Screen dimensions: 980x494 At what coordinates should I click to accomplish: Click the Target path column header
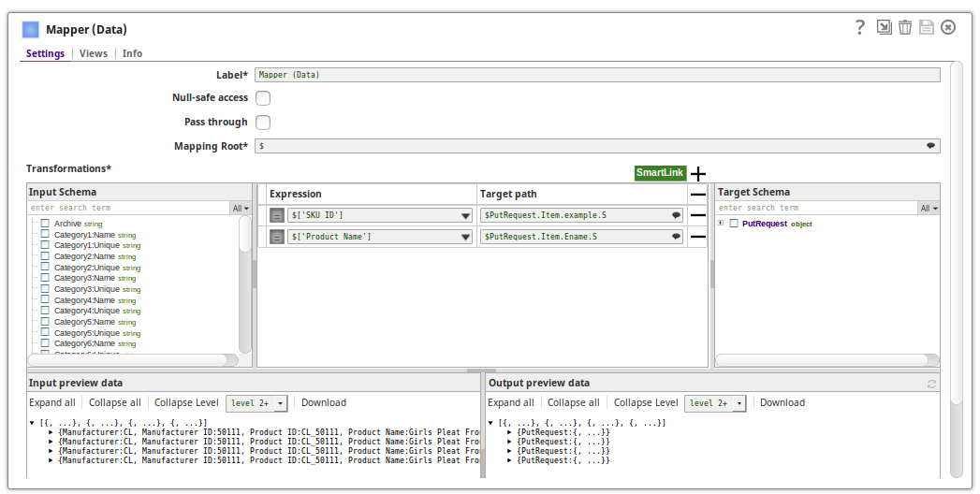coord(508,195)
